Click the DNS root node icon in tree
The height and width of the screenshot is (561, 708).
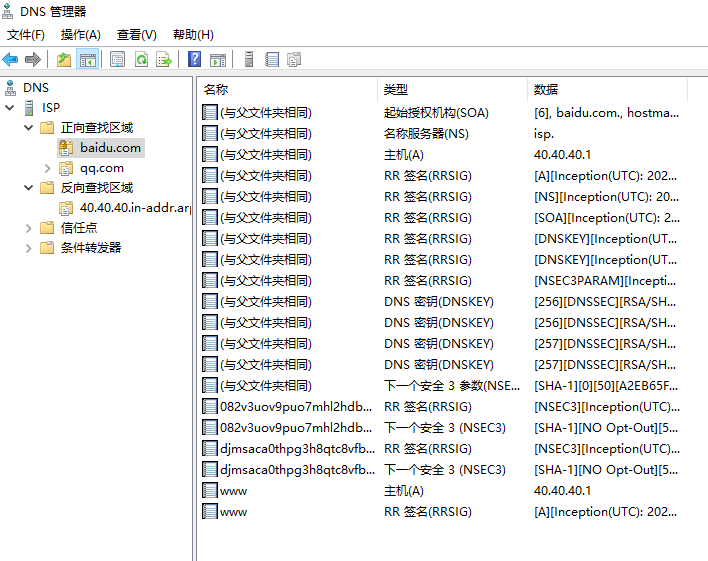point(10,88)
